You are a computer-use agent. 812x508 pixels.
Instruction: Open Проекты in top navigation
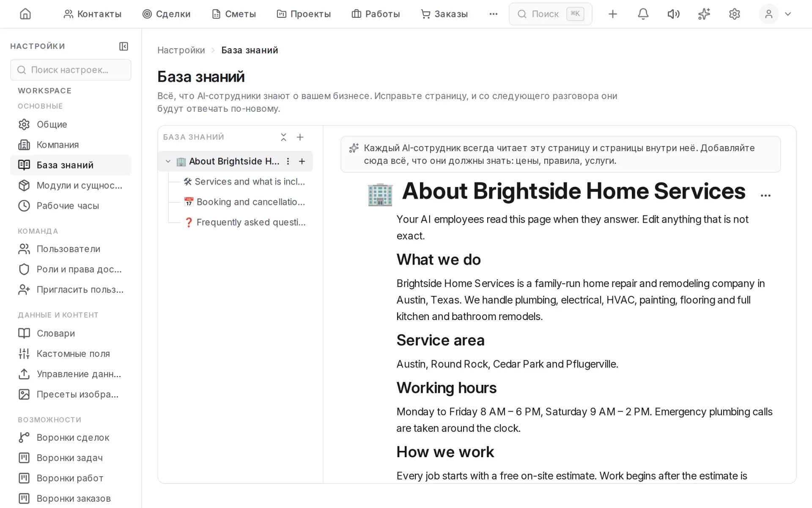[x=304, y=14]
